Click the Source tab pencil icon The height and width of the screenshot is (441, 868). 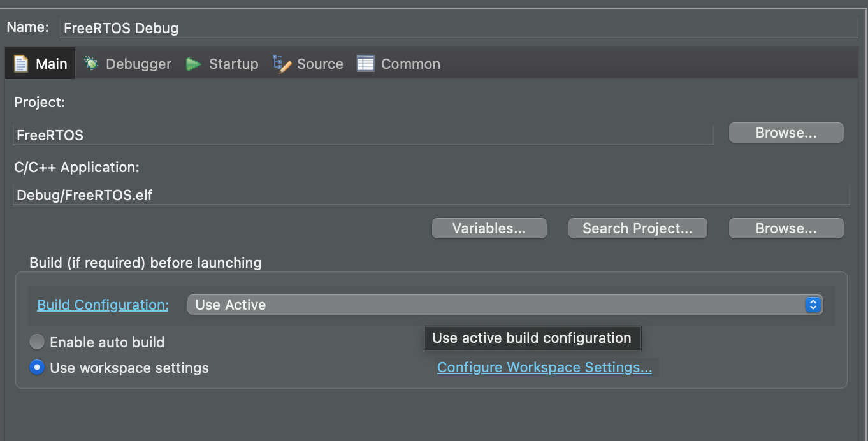pyautogui.click(x=282, y=64)
